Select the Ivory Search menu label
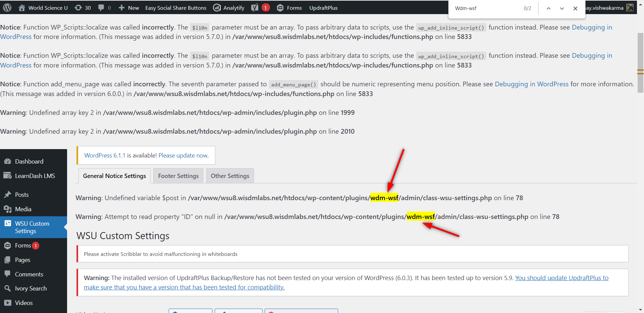The height and width of the screenshot is (313, 644). pyautogui.click(x=31, y=288)
